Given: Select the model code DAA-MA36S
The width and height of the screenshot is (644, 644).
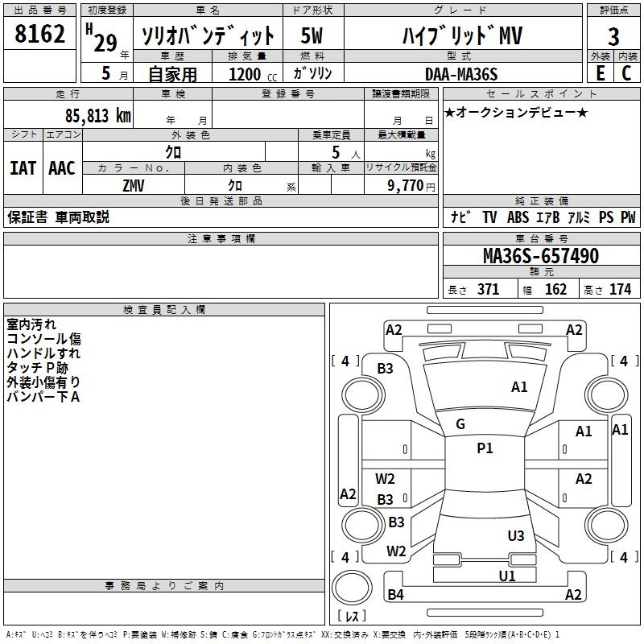Looking at the screenshot, I should [461, 74].
